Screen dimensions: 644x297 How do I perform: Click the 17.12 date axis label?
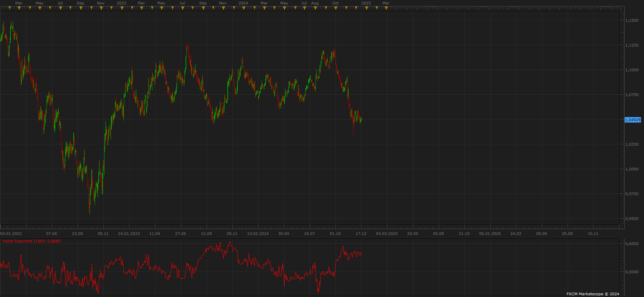click(x=361, y=234)
